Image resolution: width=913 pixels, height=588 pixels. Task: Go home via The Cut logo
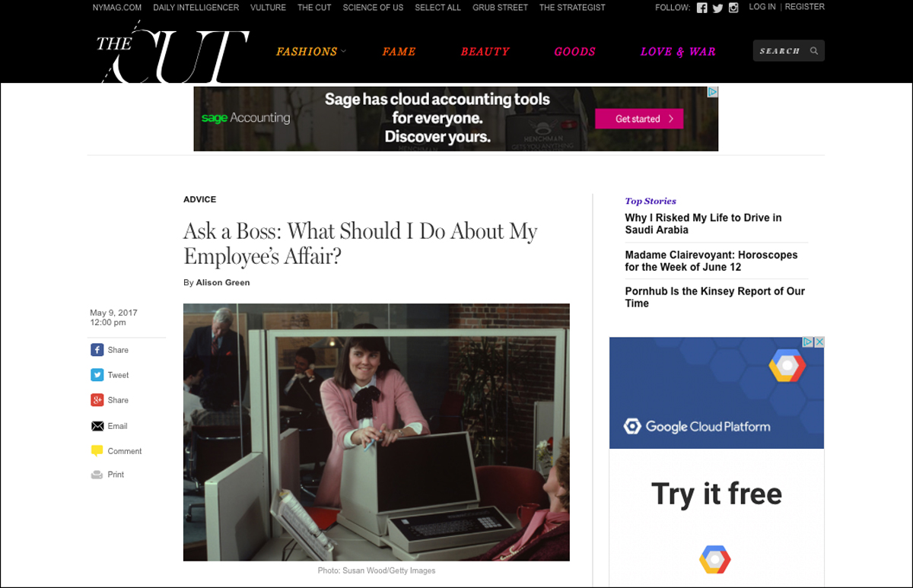tap(172, 53)
